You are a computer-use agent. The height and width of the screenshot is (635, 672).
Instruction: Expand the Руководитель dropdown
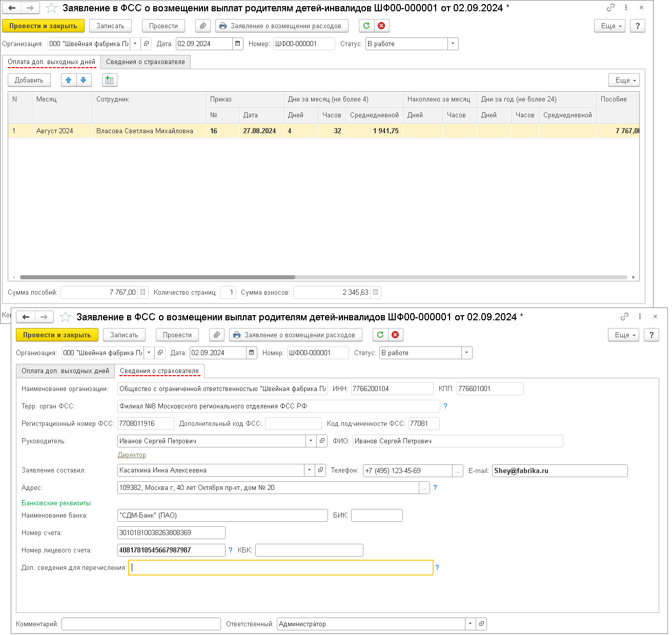click(311, 441)
